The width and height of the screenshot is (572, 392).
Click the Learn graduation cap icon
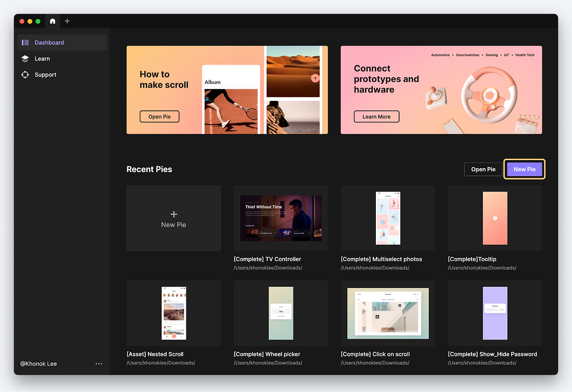coord(25,59)
